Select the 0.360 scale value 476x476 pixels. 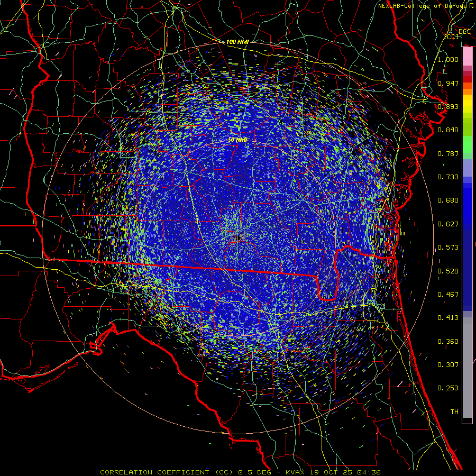click(x=448, y=342)
